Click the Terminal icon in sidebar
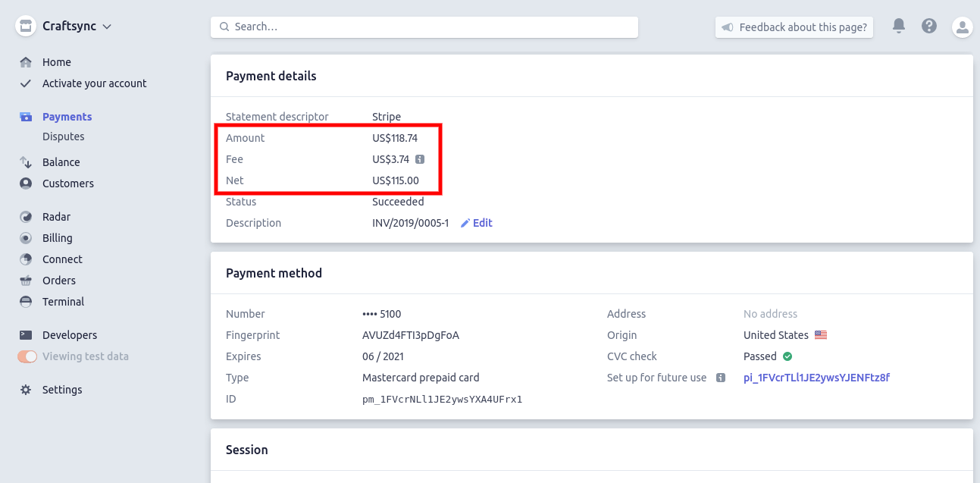The height and width of the screenshot is (483, 980). click(x=26, y=302)
